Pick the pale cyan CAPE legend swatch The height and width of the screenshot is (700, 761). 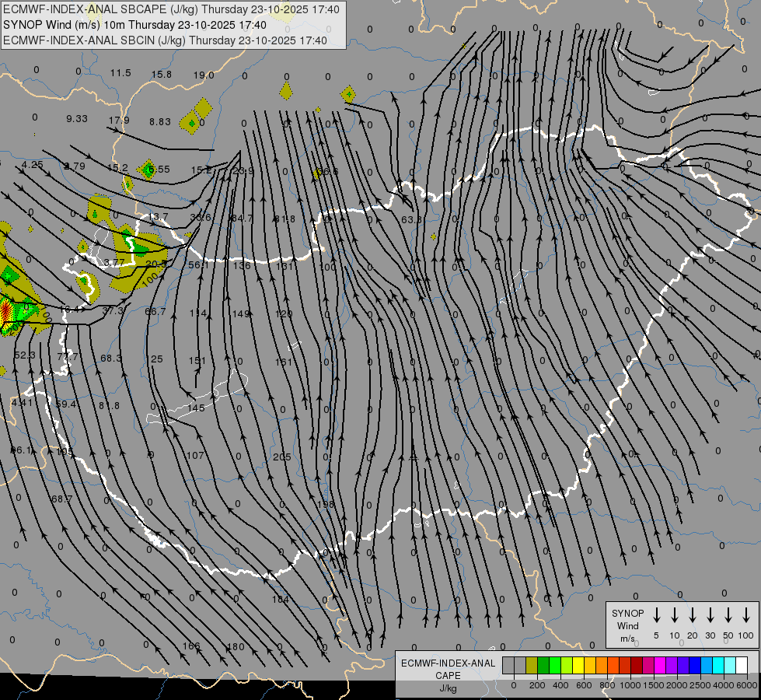pyautogui.click(x=729, y=666)
